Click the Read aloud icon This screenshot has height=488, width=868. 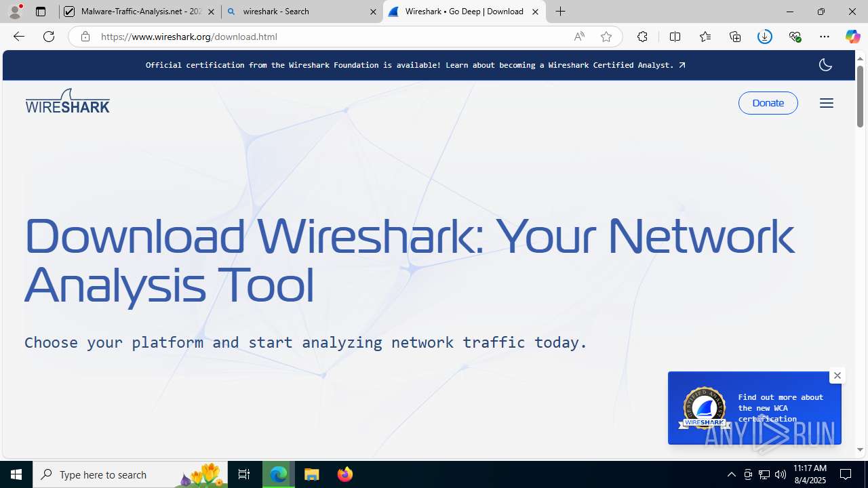[x=579, y=37]
